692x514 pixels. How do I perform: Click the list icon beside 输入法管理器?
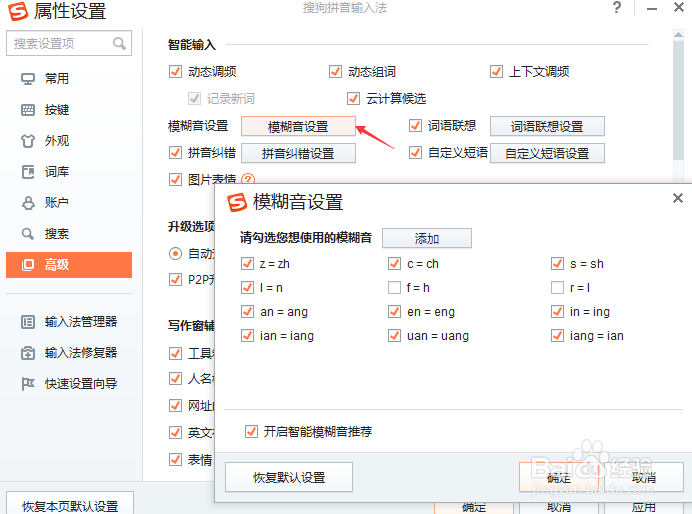(x=28, y=322)
